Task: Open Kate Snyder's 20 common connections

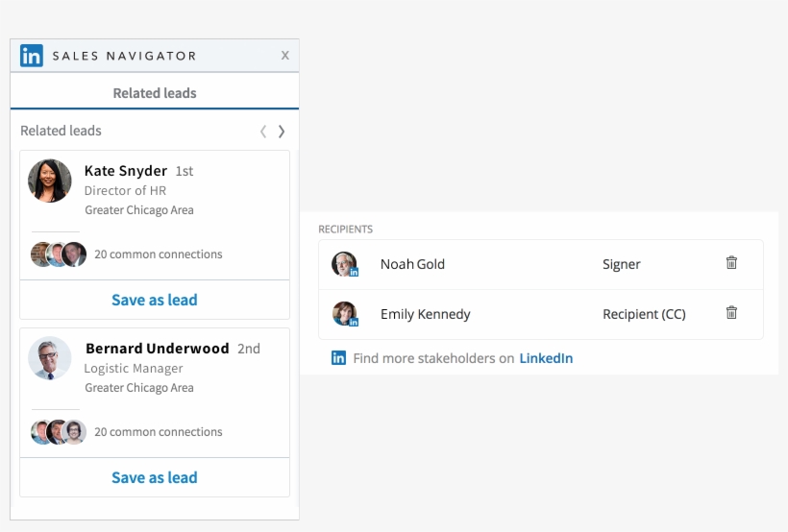Action: (159, 254)
